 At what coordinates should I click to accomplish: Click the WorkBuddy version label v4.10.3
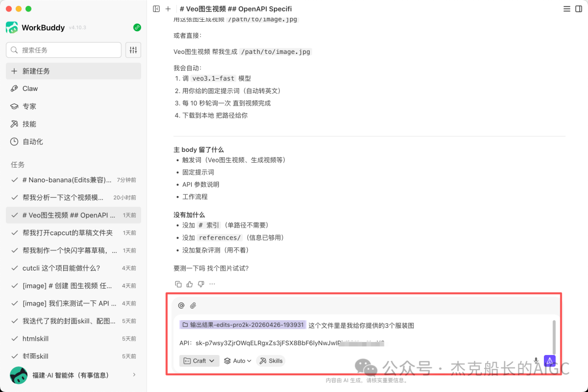(x=77, y=28)
